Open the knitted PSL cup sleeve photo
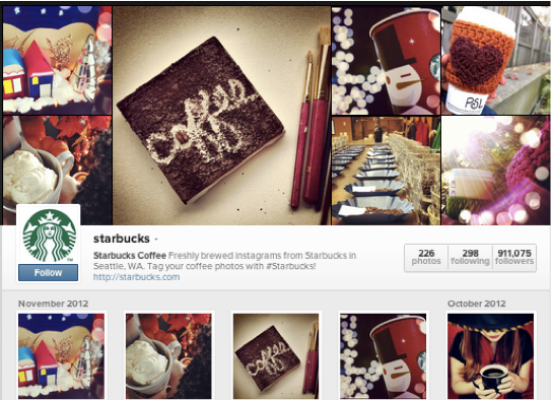551x400 pixels. coord(495,60)
